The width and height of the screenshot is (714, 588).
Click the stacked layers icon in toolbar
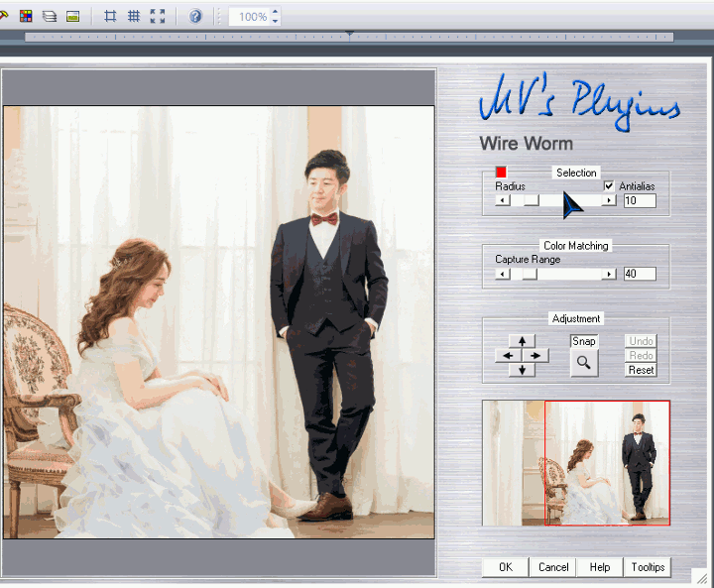[49, 16]
